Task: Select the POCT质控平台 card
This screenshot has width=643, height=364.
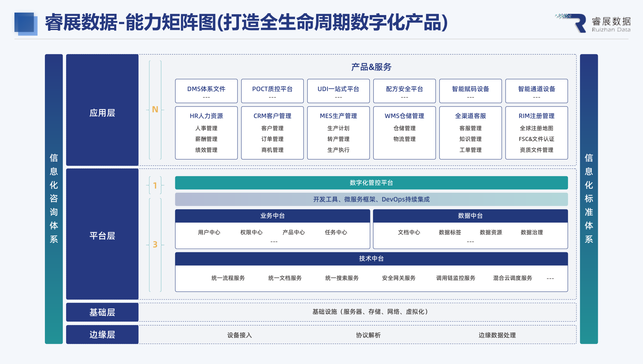Action: [272, 91]
